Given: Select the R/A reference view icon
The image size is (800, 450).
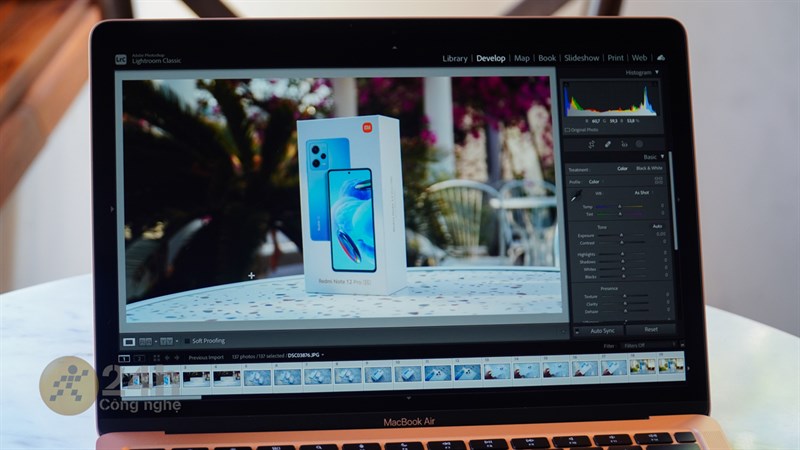Looking at the screenshot, I should (x=145, y=341).
